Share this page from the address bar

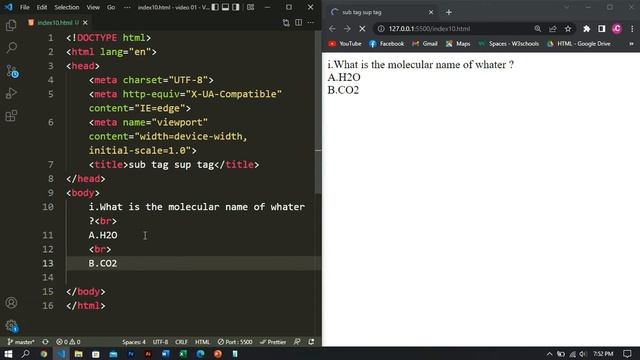click(x=553, y=29)
